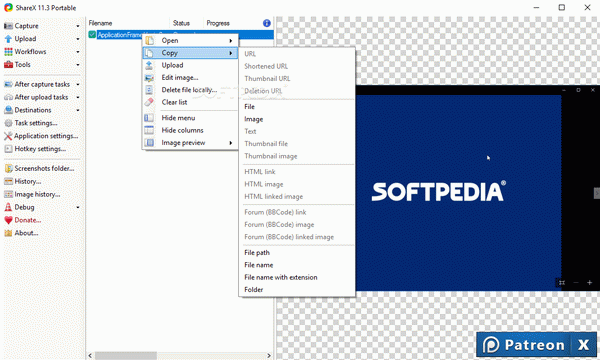Choose Edit image... in context menu
Screen dimensions: 600x360
(x=190, y=78)
